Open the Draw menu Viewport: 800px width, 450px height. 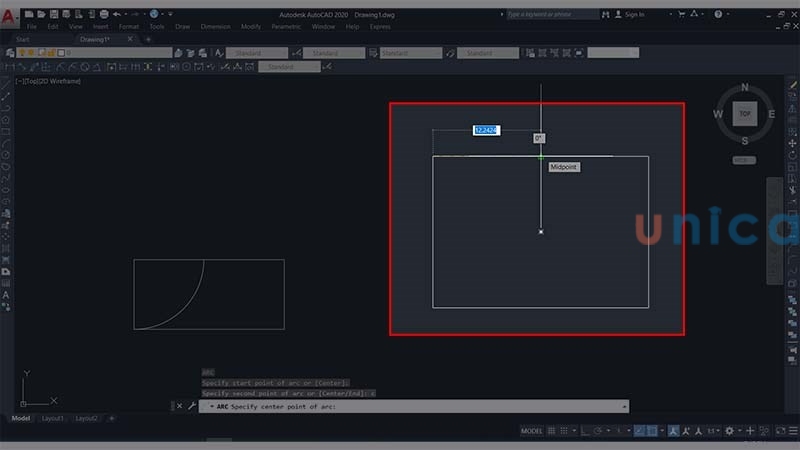[182, 26]
